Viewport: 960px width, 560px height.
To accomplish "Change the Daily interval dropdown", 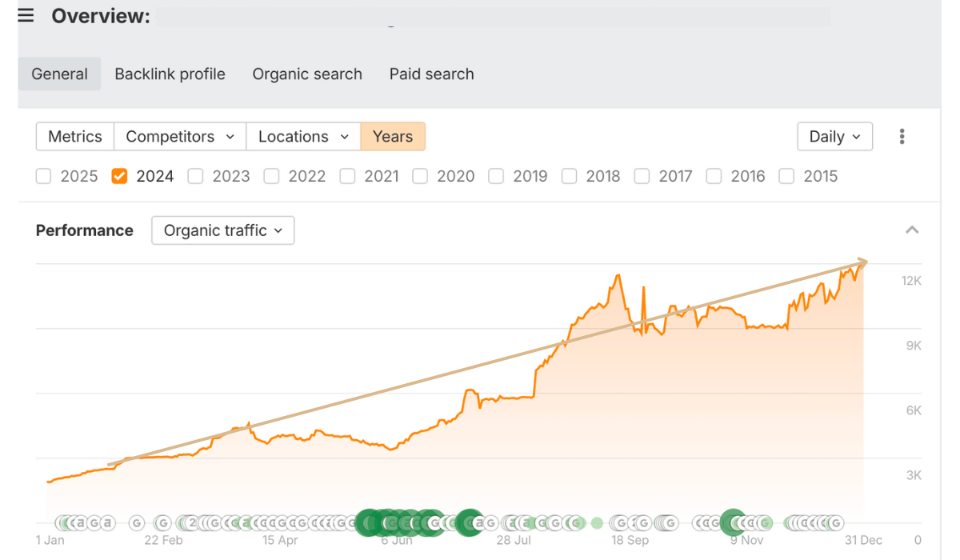I will point(834,137).
